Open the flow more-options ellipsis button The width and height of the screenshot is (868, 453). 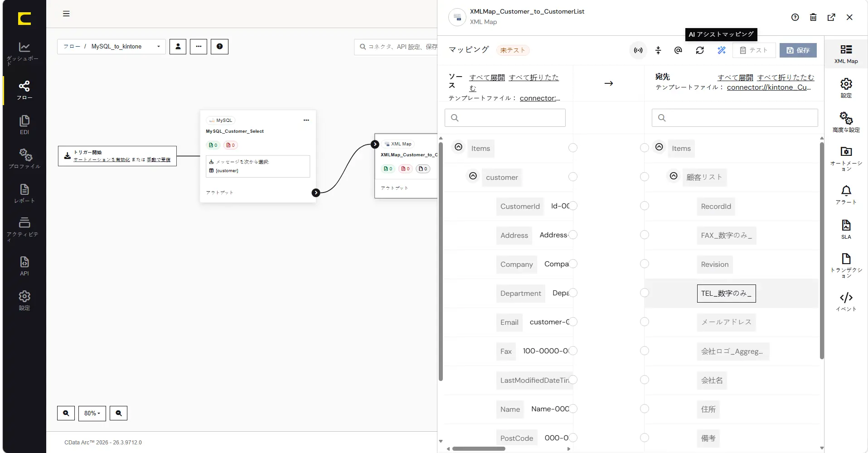click(x=199, y=47)
